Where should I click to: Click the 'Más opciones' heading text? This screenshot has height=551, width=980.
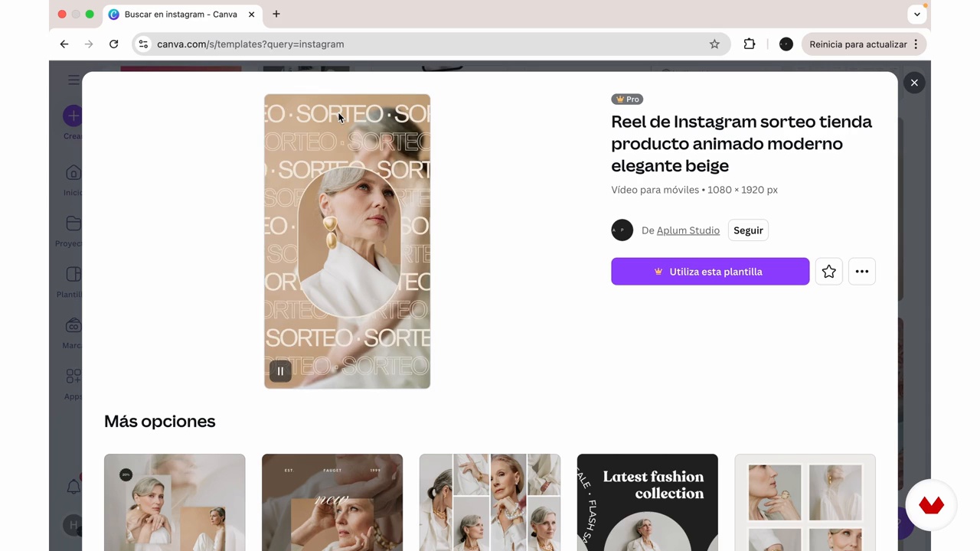pos(160,422)
